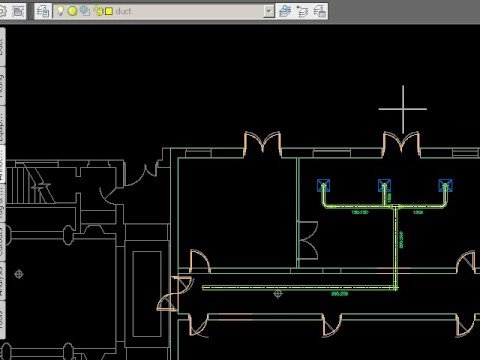Select the active white tool palette tab
Screen dimensions: 480x360
[2, 164]
